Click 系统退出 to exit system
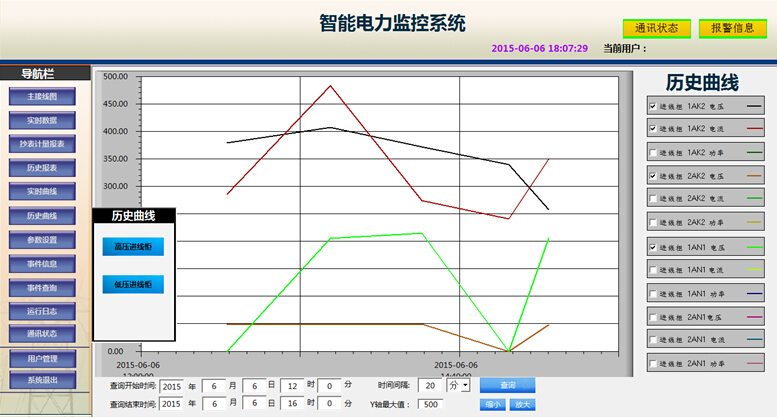This screenshot has width=777, height=417. pyautogui.click(x=43, y=380)
